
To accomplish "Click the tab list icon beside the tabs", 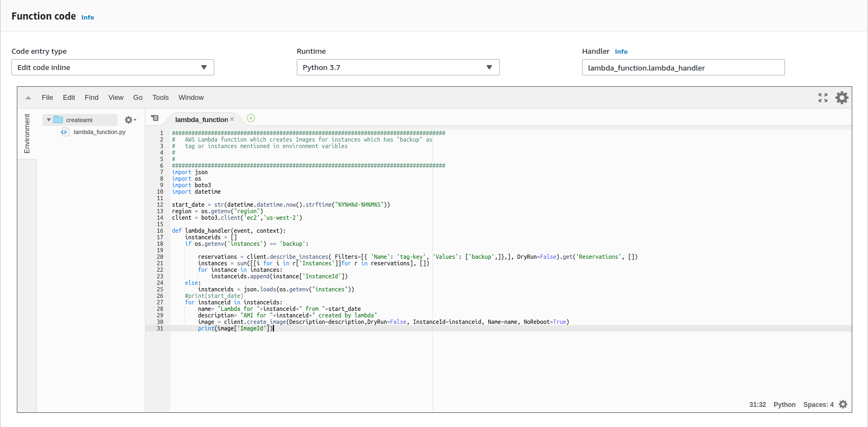I will (155, 118).
